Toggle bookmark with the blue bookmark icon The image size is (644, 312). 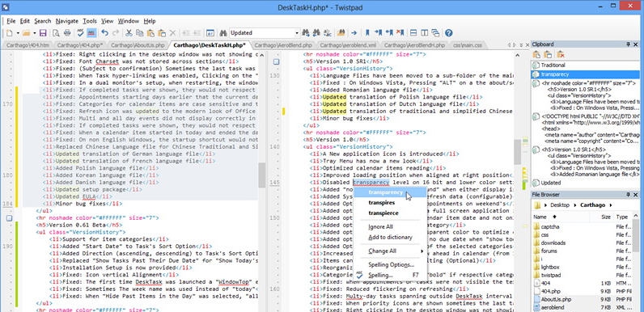(x=367, y=33)
